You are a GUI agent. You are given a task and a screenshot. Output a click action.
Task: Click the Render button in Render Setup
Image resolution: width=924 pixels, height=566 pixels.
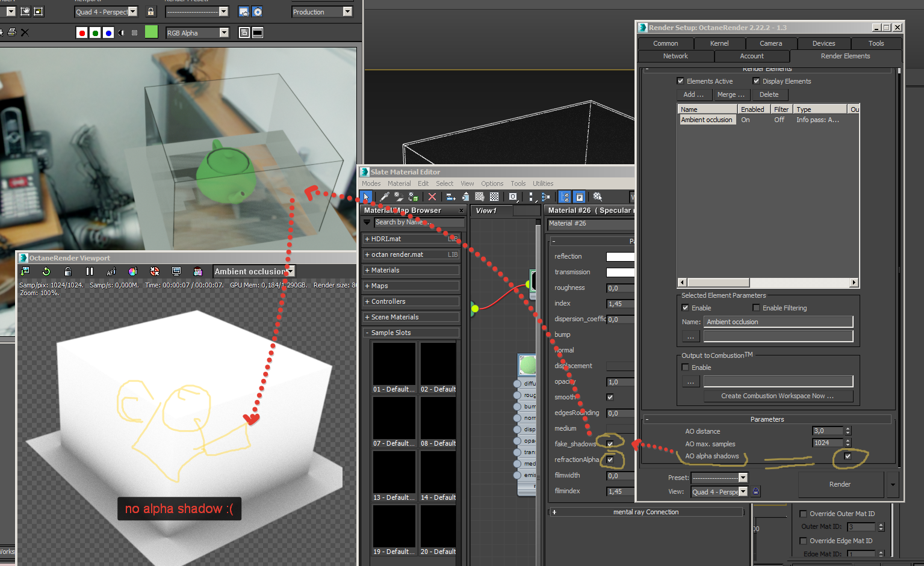point(840,484)
